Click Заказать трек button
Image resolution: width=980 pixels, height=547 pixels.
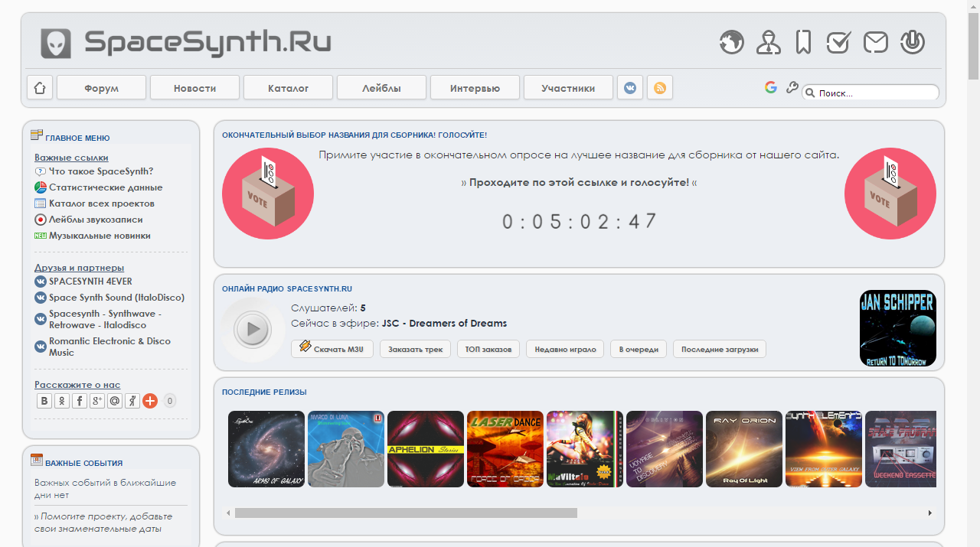(415, 349)
